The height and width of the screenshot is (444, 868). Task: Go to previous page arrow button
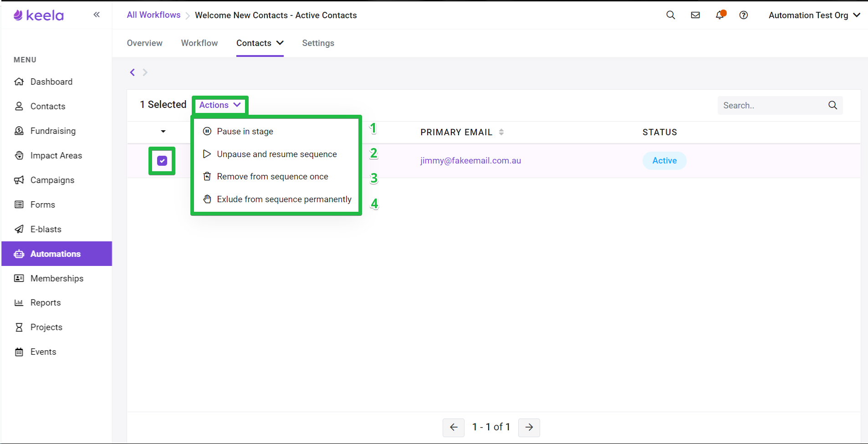pos(454,427)
